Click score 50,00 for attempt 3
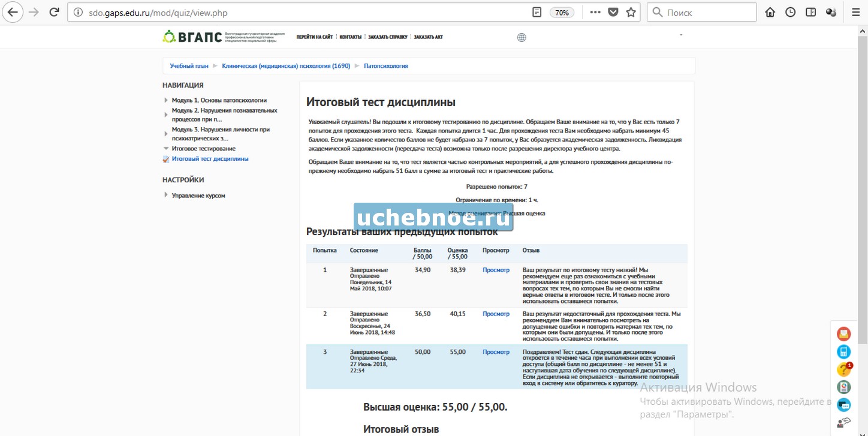Screen dimensions: 868x436 tap(422, 352)
